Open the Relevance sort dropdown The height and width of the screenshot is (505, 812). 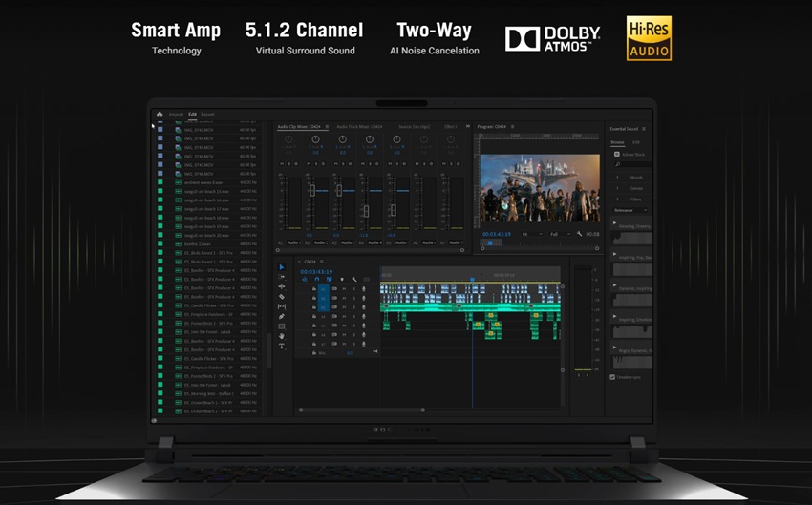[x=630, y=210]
